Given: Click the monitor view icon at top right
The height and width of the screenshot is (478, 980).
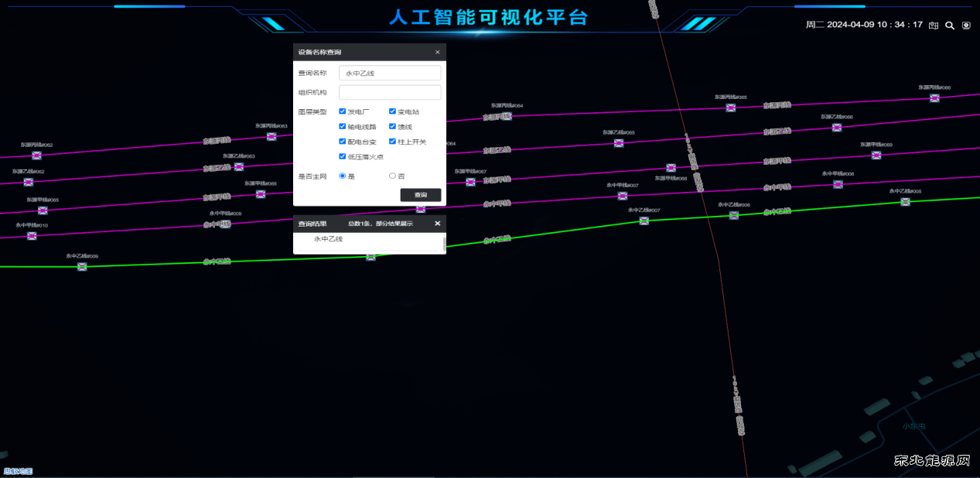Looking at the screenshot, I should 966,25.
